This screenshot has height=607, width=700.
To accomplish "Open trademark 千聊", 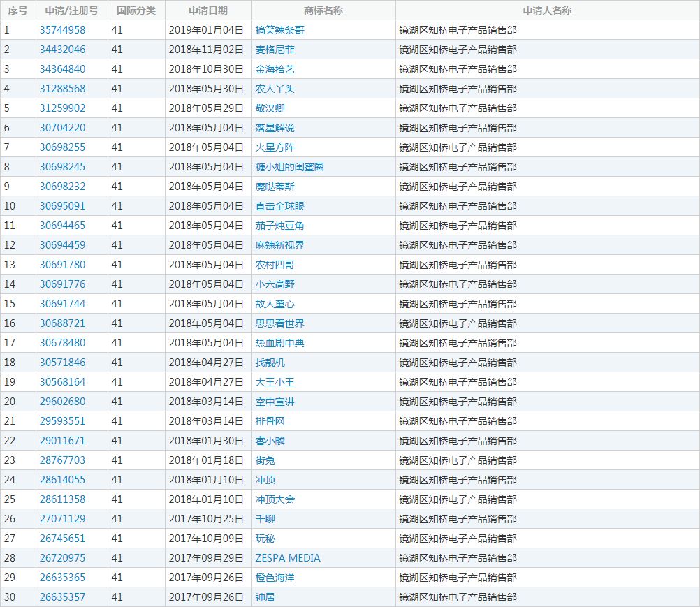I will [x=265, y=519].
